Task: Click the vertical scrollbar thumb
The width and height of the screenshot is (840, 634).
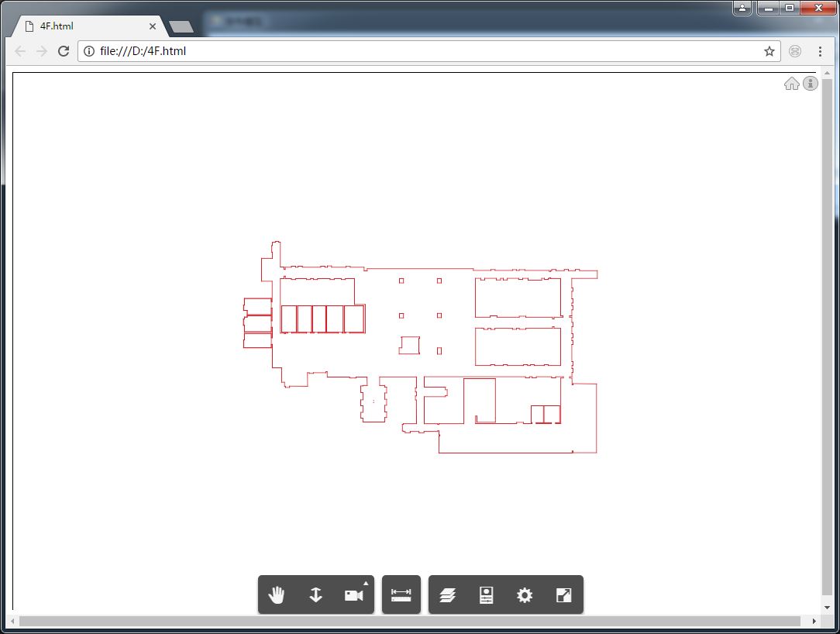Action: (827, 336)
